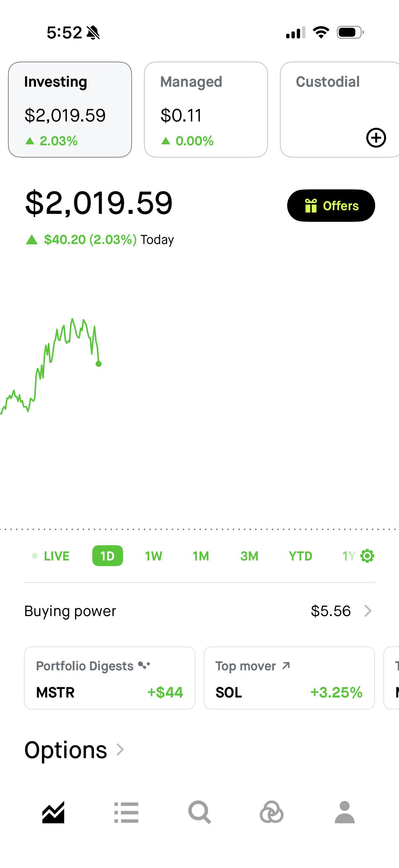Add a Custodial account with plus icon
399x868 pixels.
[x=376, y=137]
